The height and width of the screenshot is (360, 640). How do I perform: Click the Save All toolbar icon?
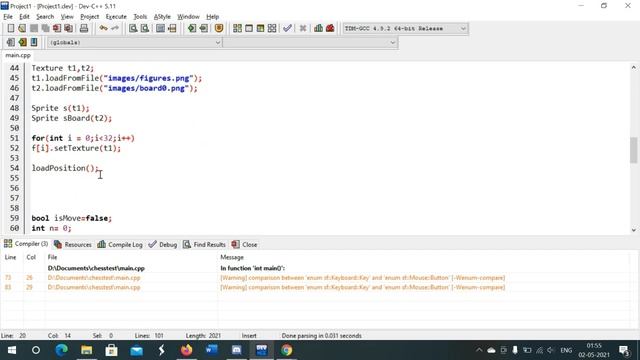pos(45,28)
